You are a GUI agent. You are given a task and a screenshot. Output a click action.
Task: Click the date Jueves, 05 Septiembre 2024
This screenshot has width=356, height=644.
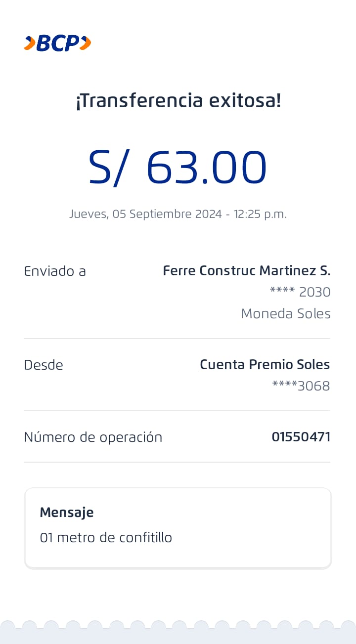[145, 214]
